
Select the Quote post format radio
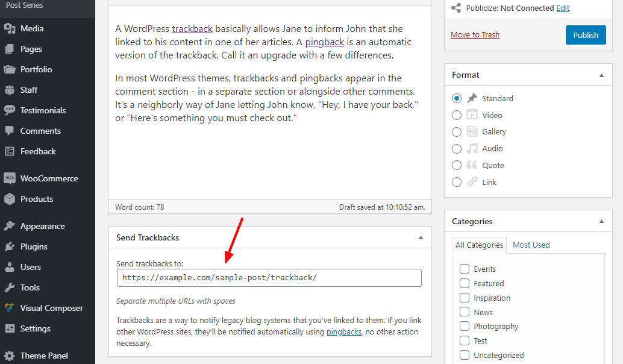tap(457, 165)
